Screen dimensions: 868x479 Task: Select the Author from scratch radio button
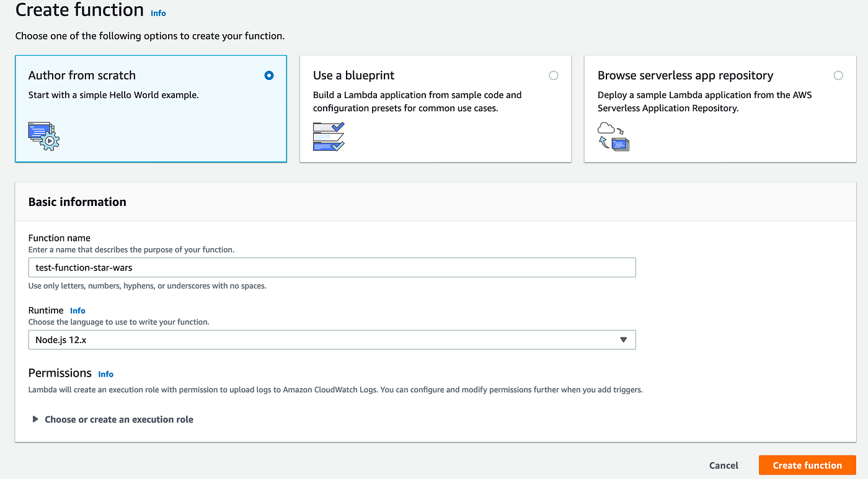(x=268, y=75)
